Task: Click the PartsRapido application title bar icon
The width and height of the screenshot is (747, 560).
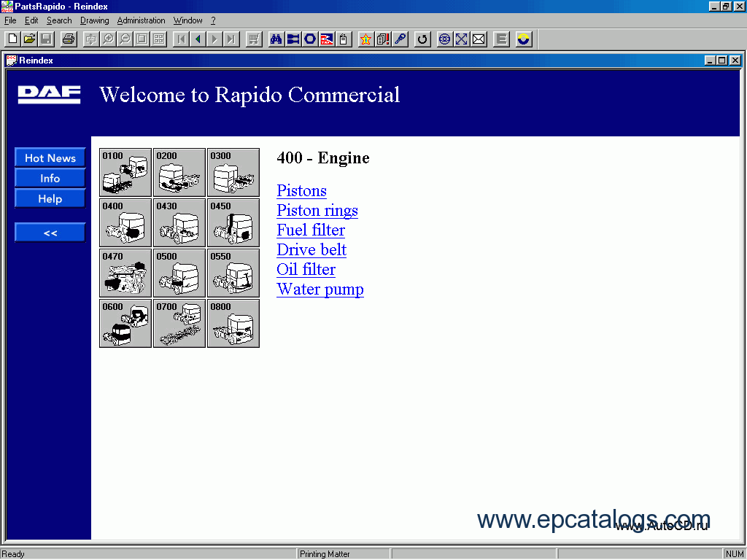Action: click(7, 6)
